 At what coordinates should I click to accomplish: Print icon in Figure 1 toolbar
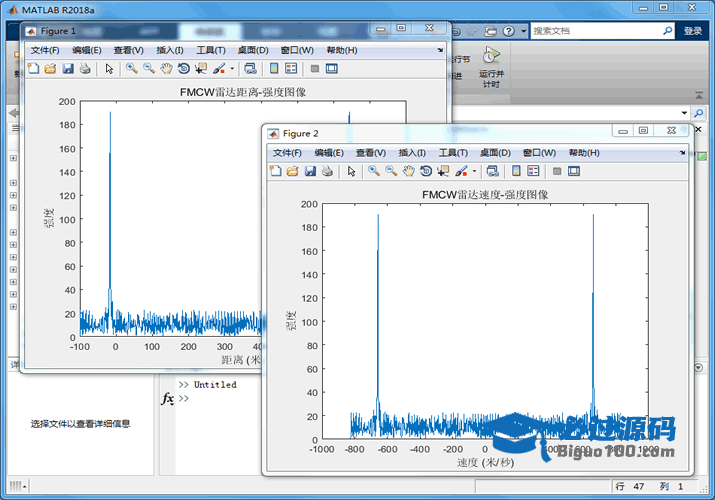85,69
